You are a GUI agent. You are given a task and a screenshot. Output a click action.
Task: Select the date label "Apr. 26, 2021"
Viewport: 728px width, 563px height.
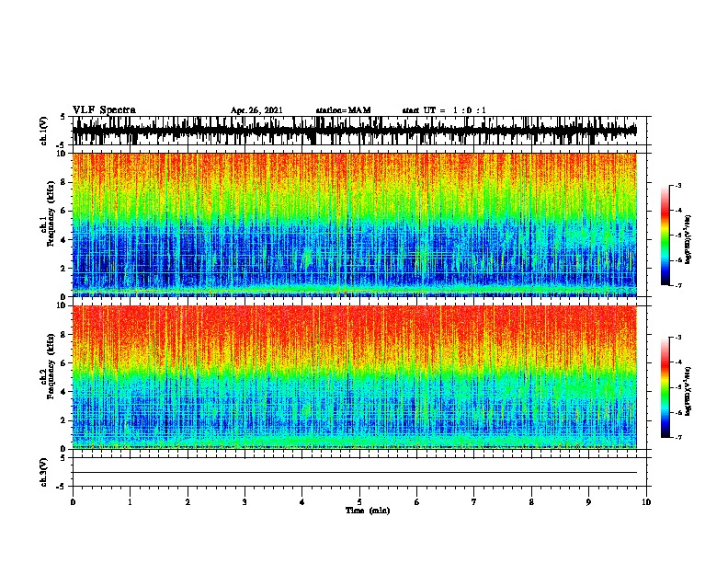coord(256,110)
